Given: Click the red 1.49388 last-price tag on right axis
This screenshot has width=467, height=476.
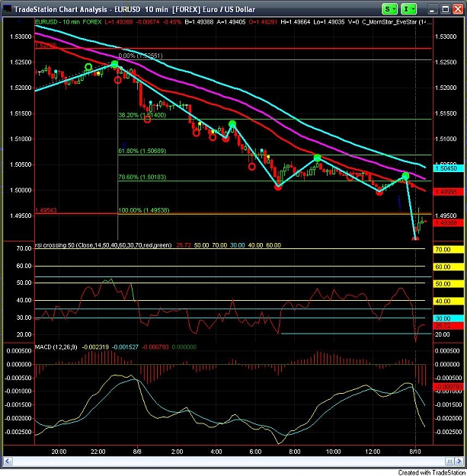Looking at the screenshot, I should click(x=448, y=223).
